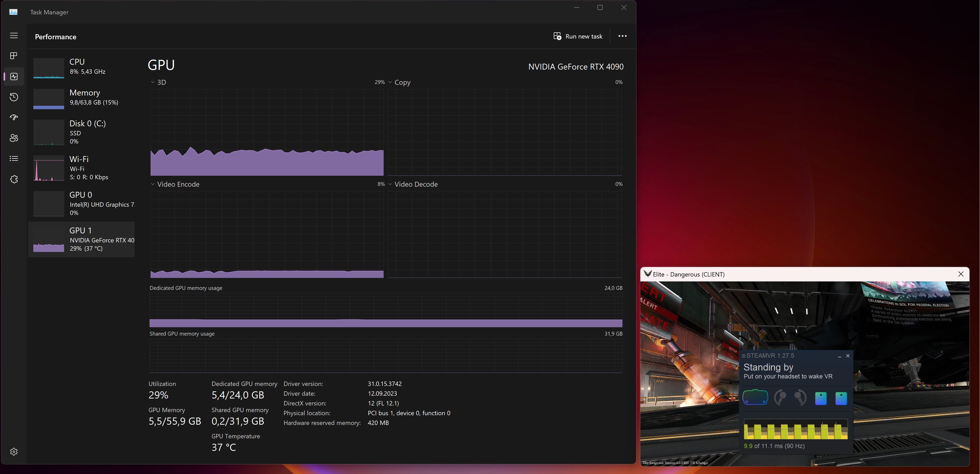Open the three-dot more options menu
This screenshot has width=980, height=474.
(622, 36)
